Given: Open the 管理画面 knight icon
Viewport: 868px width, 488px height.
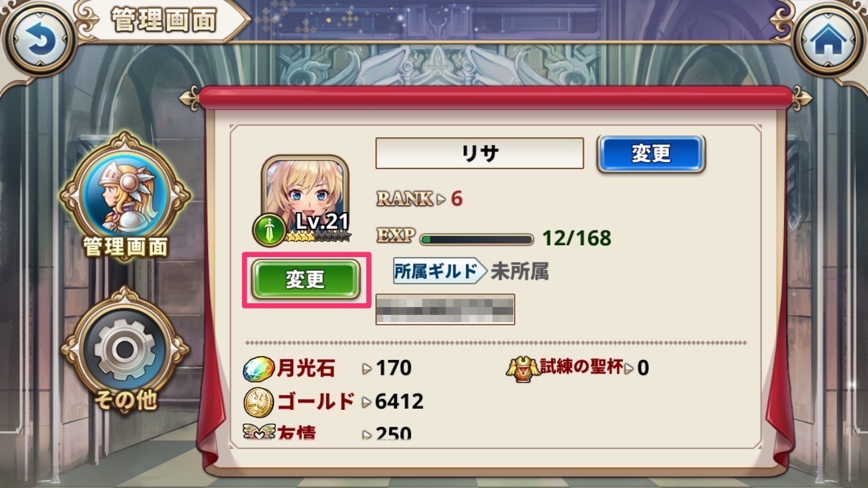Looking at the screenshot, I should pyautogui.click(x=124, y=194).
